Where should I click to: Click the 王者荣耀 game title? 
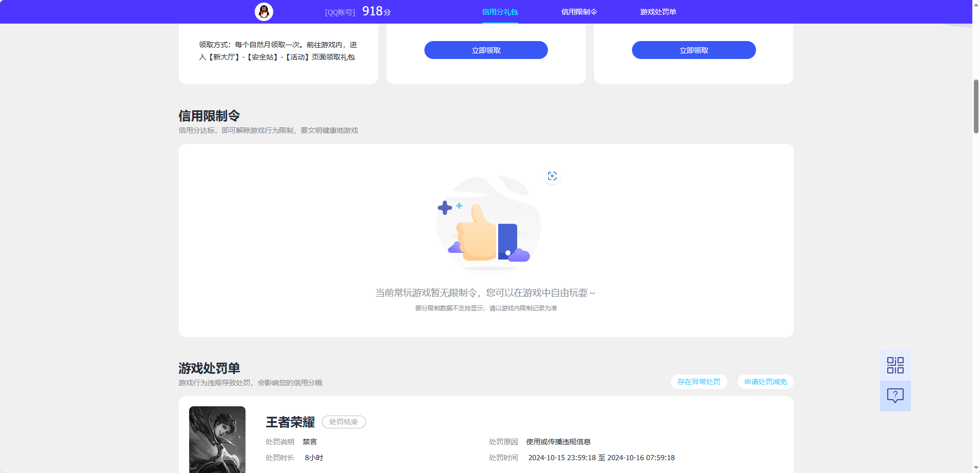tap(290, 422)
